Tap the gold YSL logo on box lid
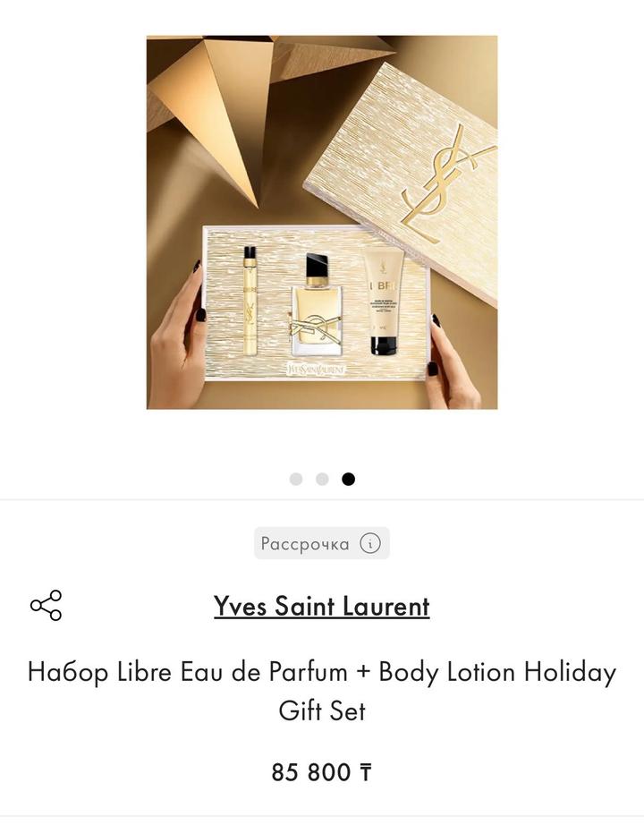The height and width of the screenshot is (825, 644). [446, 184]
